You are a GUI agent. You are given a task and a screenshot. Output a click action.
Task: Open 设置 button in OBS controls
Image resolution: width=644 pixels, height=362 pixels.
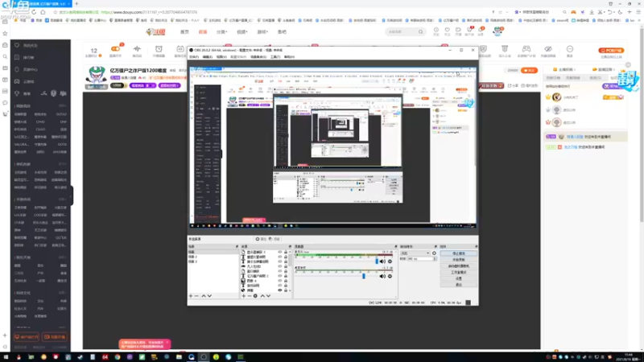click(x=458, y=278)
